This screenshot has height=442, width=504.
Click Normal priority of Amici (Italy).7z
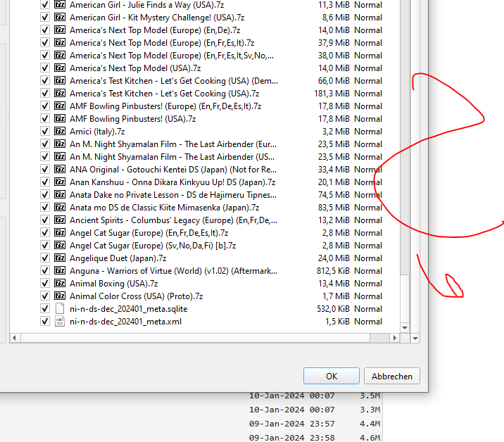[x=368, y=131]
